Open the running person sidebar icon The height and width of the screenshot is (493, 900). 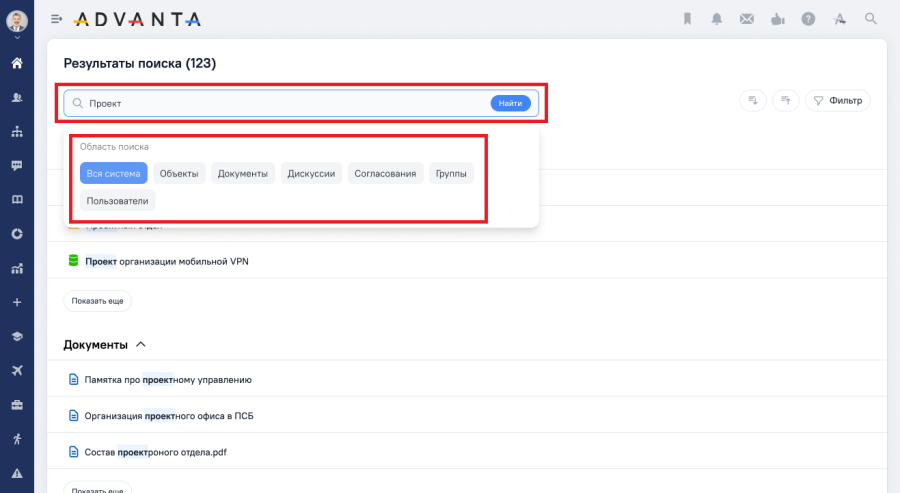pos(17,439)
